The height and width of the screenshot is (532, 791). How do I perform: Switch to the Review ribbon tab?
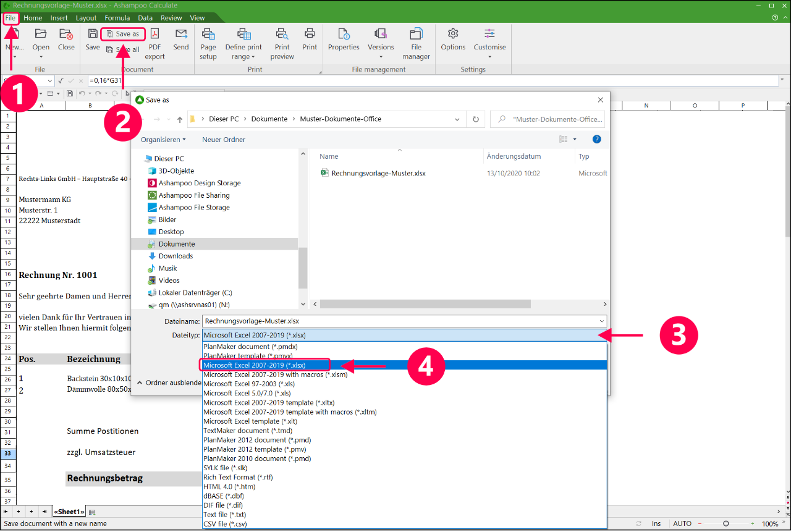click(172, 18)
